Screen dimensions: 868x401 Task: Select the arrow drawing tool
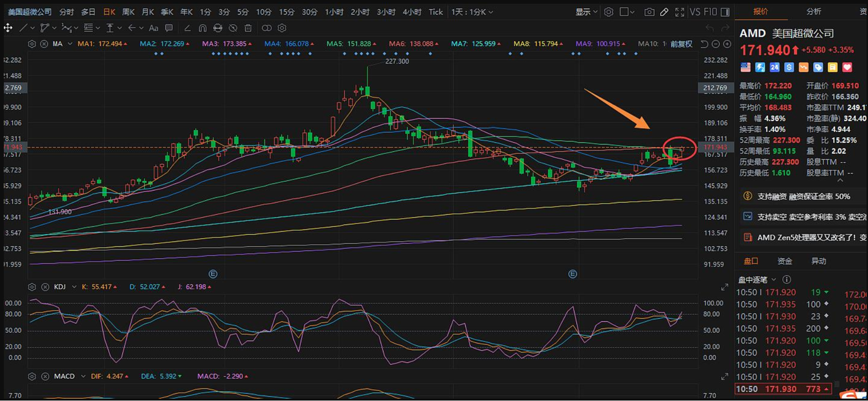(132, 28)
